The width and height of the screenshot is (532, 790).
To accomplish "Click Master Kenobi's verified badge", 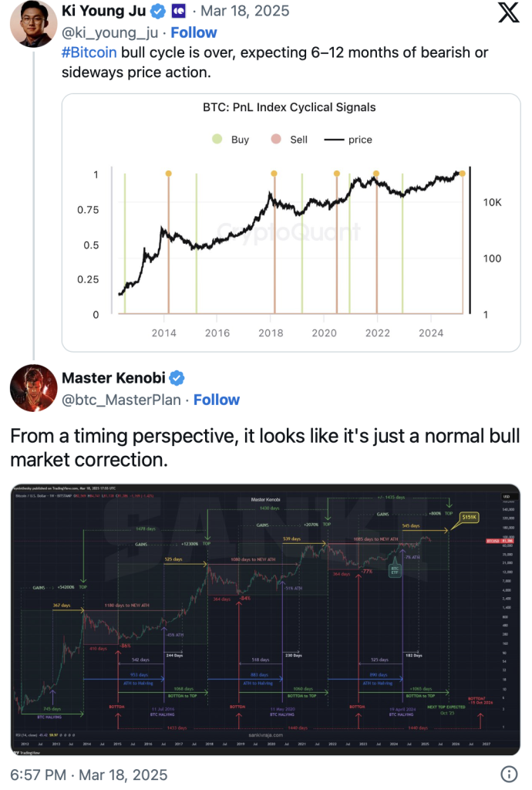I will (x=177, y=378).
